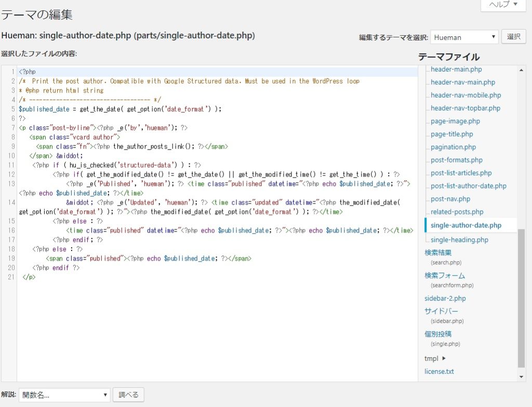Expand the tmpl folder
The image size is (532, 407).
(x=435, y=358)
